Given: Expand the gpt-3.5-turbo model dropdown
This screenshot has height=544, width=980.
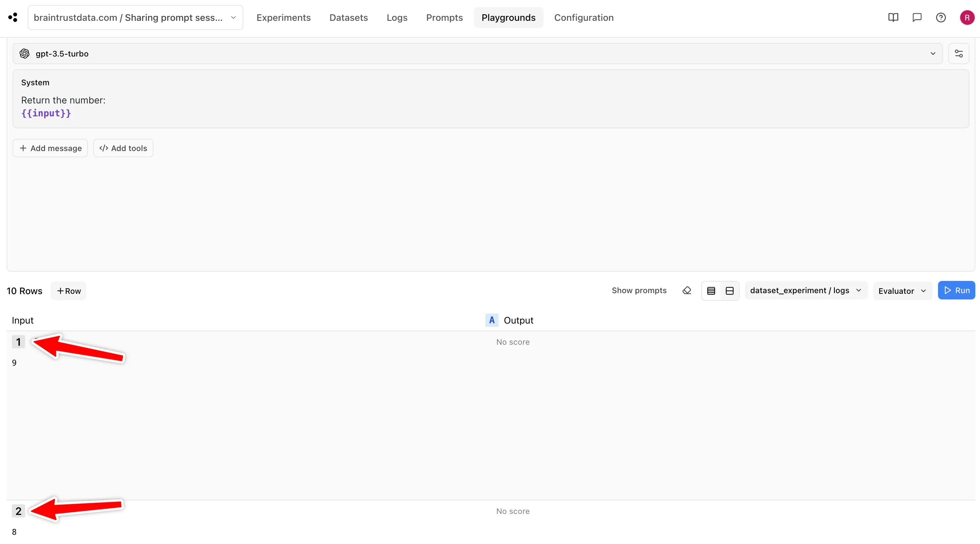Looking at the screenshot, I should (x=932, y=54).
